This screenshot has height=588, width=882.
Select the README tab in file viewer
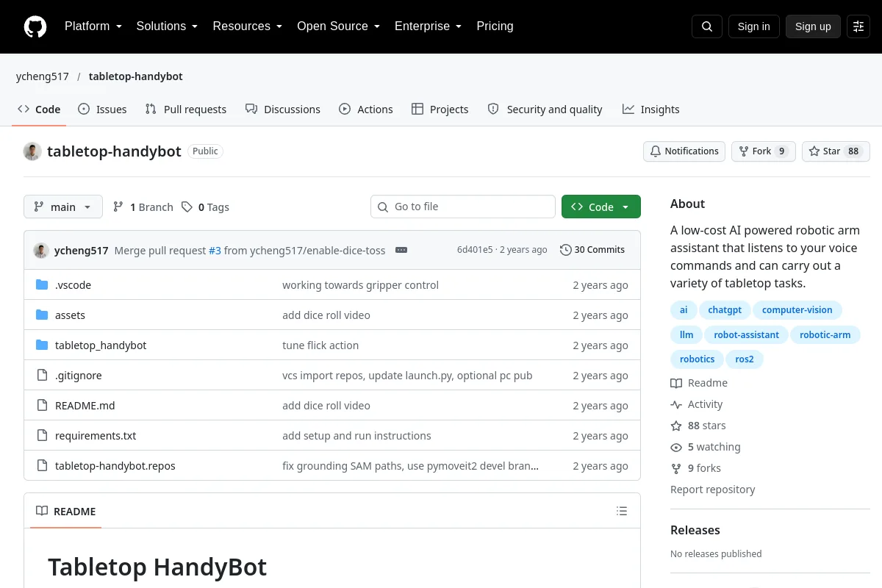click(x=66, y=511)
